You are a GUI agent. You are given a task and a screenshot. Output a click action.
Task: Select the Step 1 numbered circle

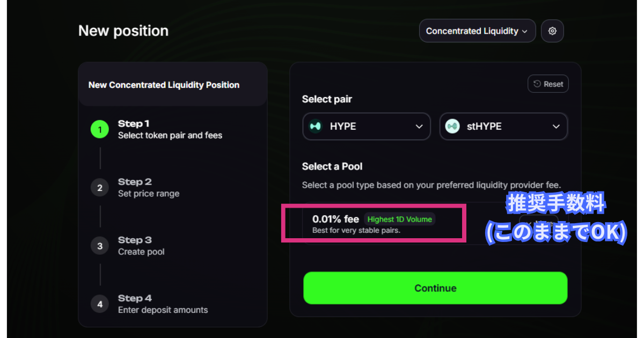tap(100, 129)
